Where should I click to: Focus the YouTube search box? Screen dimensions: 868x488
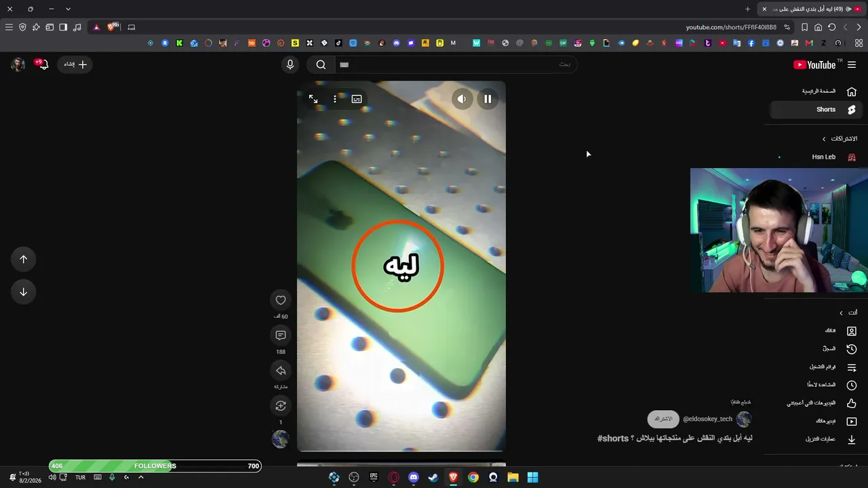click(456, 64)
